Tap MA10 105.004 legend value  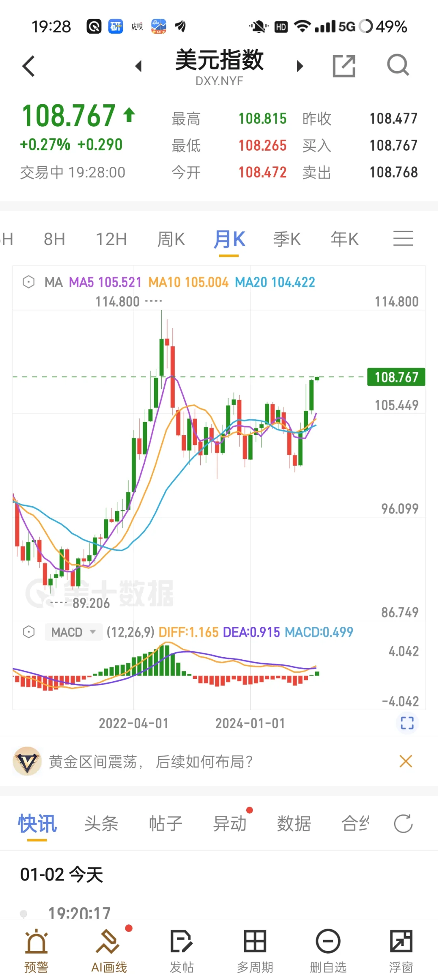point(188,282)
